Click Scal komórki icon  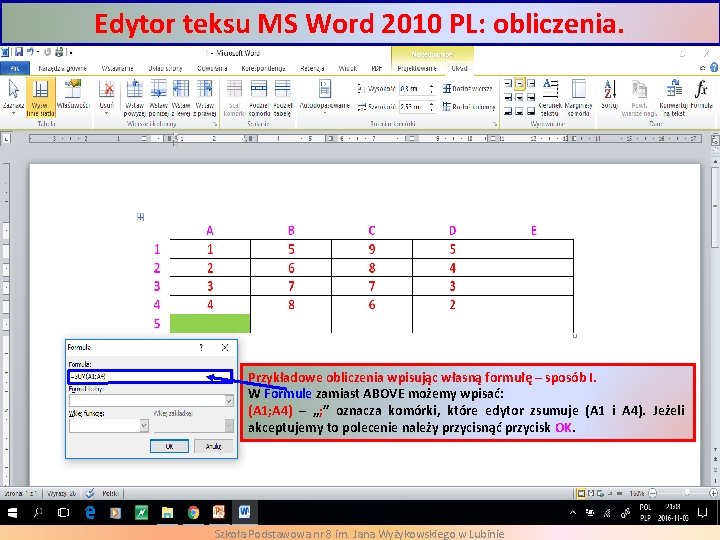[234, 89]
